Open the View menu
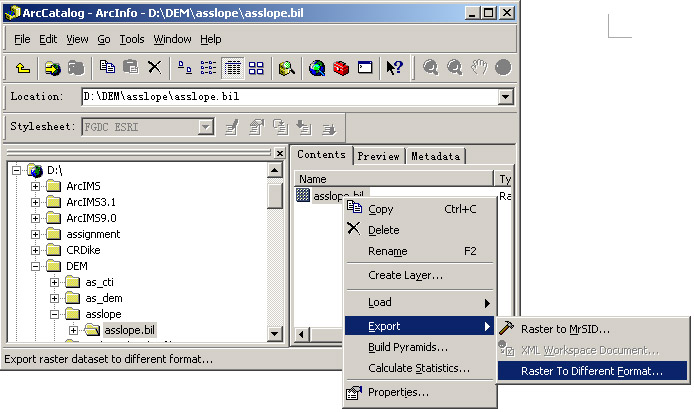Viewport: 694px width, 412px height. click(x=77, y=39)
